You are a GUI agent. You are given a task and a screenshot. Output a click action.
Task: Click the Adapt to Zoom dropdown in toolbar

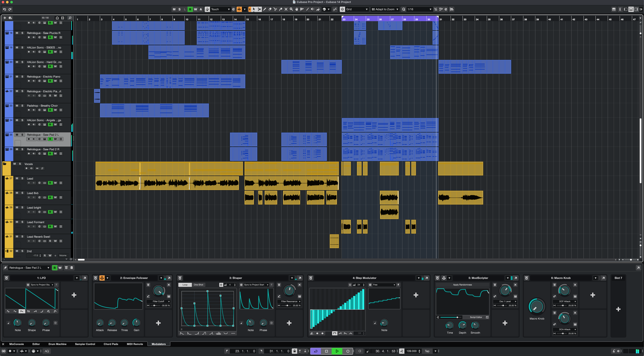coord(384,9)
